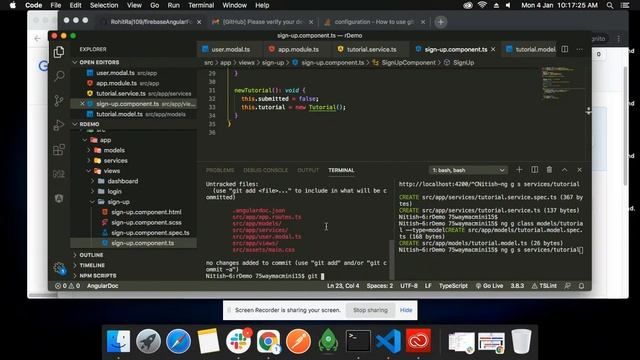Open the Go menu
The width and height of the screenshot is (640, 360).
point(154,5)
